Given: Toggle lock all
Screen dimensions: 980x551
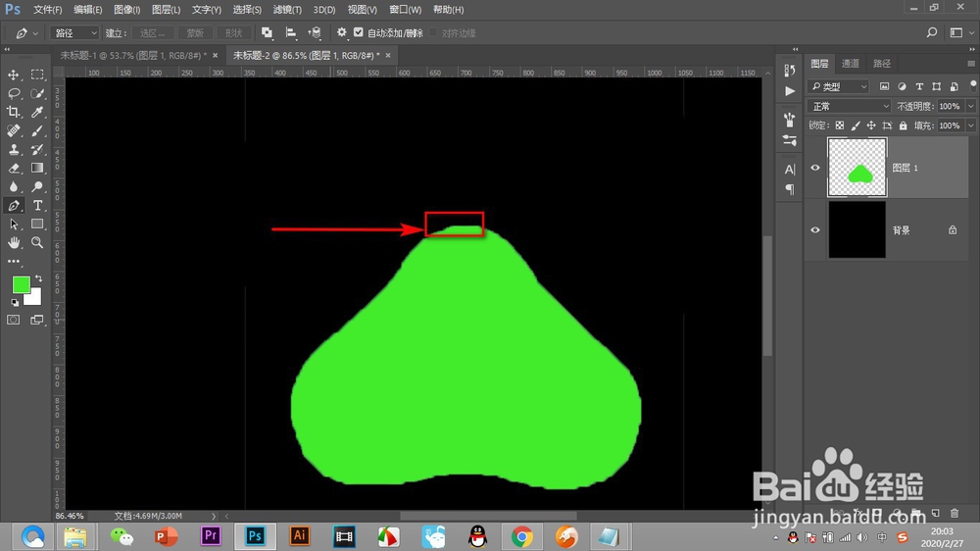Looking at the screenshot, I should point(904,125).
